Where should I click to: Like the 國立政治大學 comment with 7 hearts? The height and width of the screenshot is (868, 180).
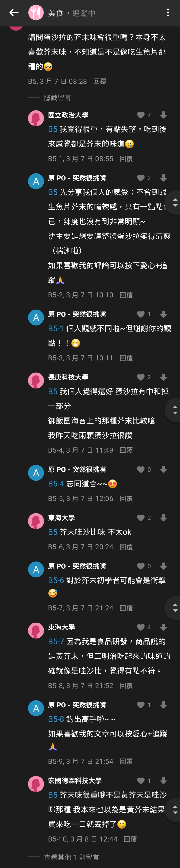[140, 115]
